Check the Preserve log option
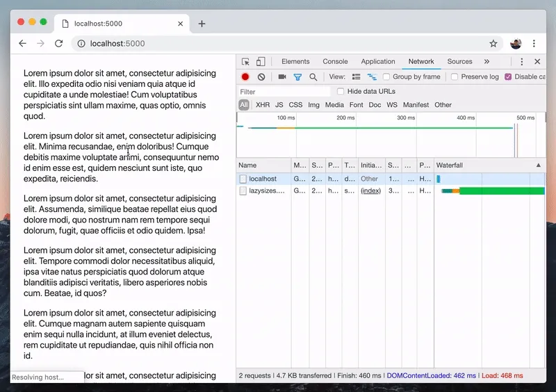This screenshot has width=556, height=392. [x=455, y=77]
